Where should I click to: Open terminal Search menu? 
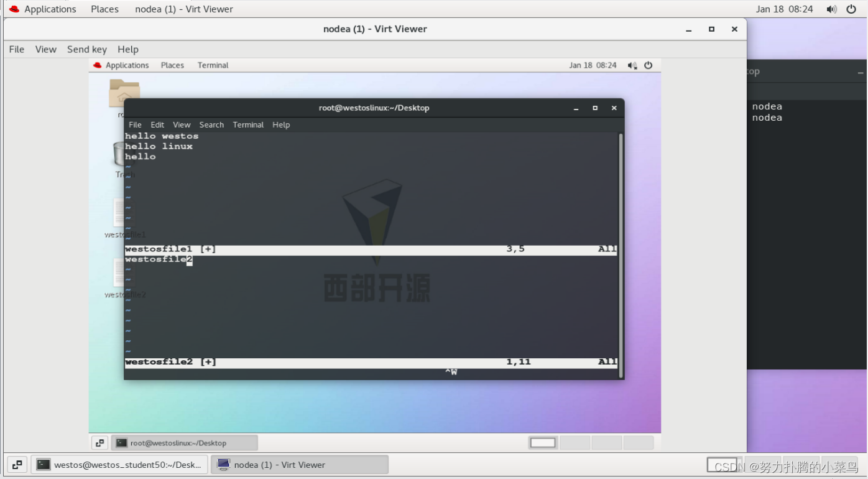click(211, 124)
